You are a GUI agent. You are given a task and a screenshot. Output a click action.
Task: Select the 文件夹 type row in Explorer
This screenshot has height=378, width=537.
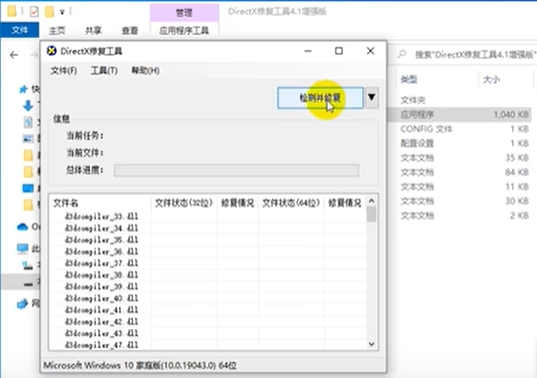(460, 100)
